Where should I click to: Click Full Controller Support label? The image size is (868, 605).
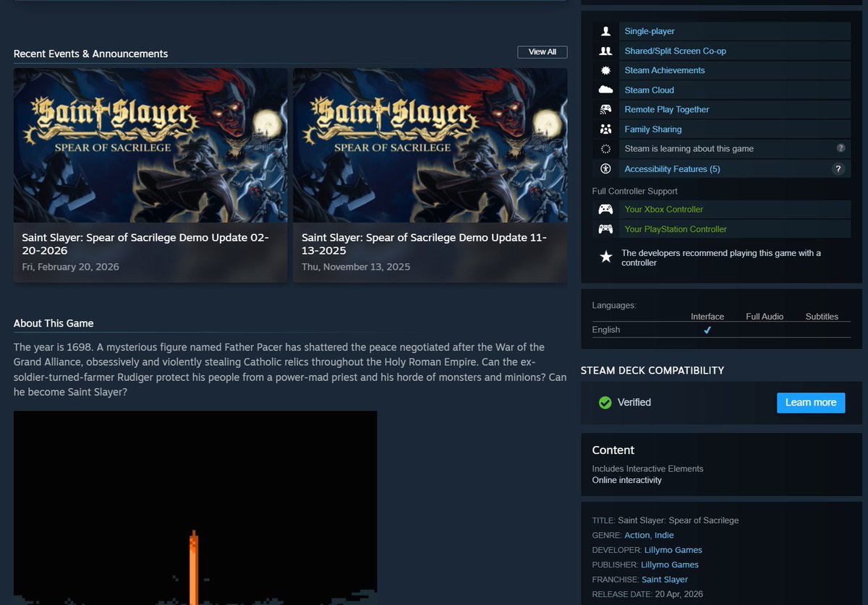[x=635, y=191]
